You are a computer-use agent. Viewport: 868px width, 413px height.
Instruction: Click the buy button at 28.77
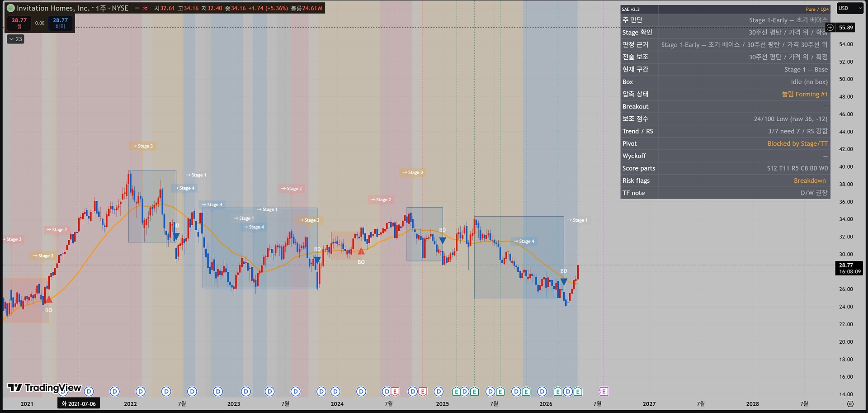(x=60, y=23)
